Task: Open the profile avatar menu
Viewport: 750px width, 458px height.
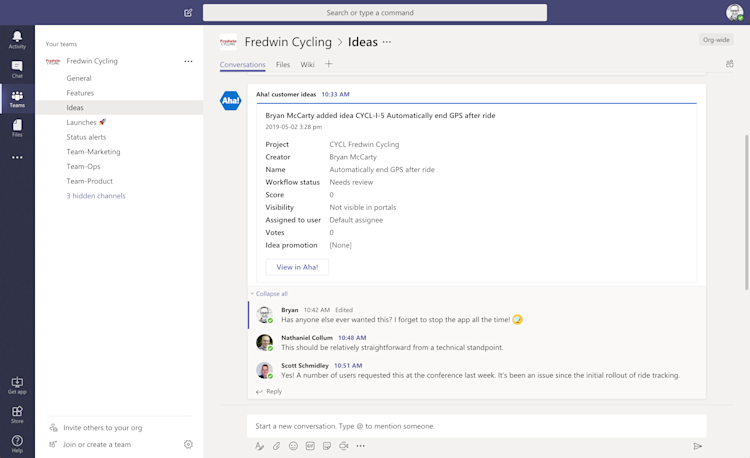Action: click(734, 12)
